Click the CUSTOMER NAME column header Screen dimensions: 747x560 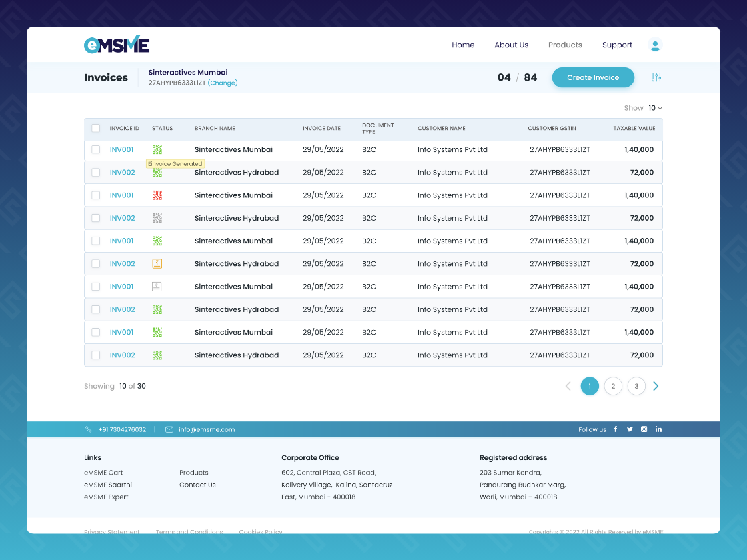click(x=441, y=128)
